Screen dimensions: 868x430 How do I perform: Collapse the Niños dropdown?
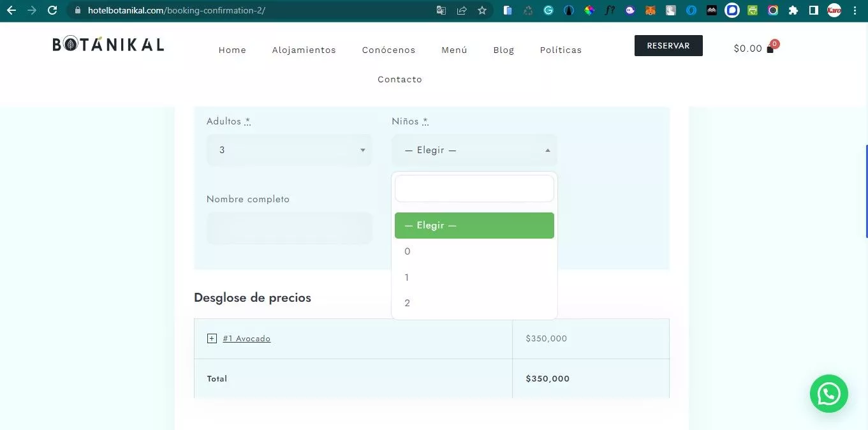[474, 150]
